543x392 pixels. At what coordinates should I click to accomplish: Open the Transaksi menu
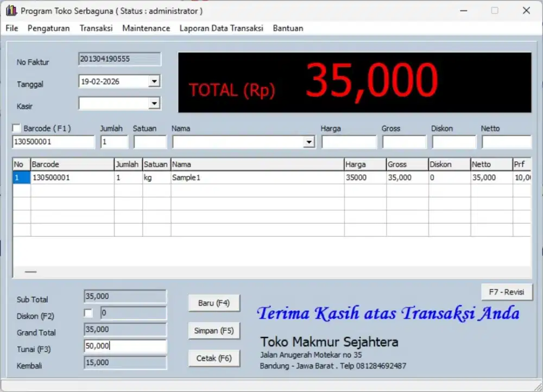96,28
